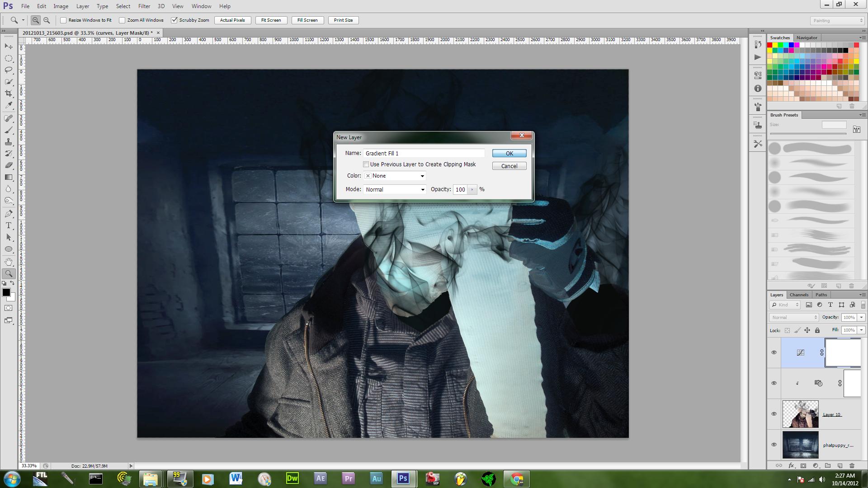868x488 pixels.
Task: Select the Type tool
Action: pyautogui.click(x=9, y=225)
